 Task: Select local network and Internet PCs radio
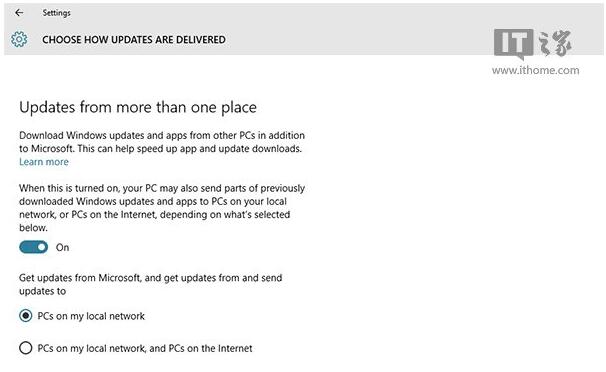(26, 348)
